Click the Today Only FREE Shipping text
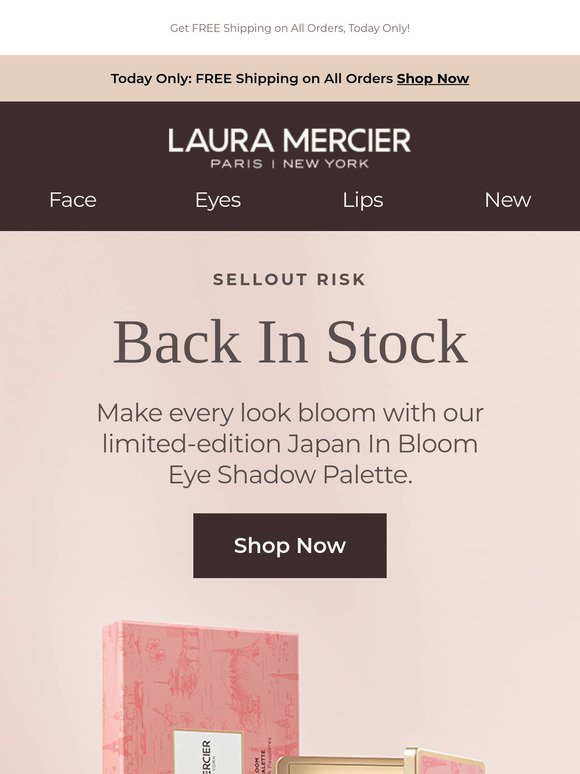The width and height of the screenshot is (580, 774). (x=252, y=78)
